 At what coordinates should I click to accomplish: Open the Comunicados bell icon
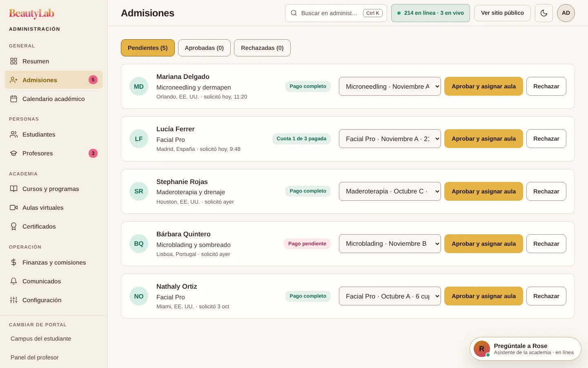point(13,281)
